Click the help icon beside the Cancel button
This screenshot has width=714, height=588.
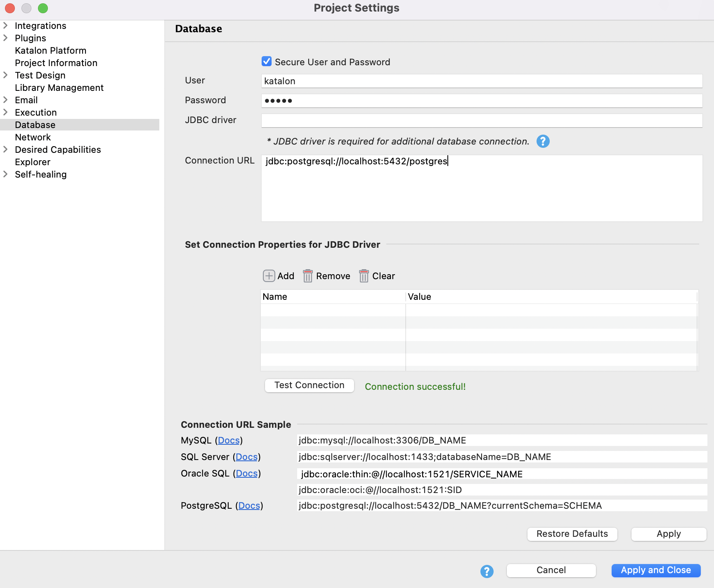487,571
